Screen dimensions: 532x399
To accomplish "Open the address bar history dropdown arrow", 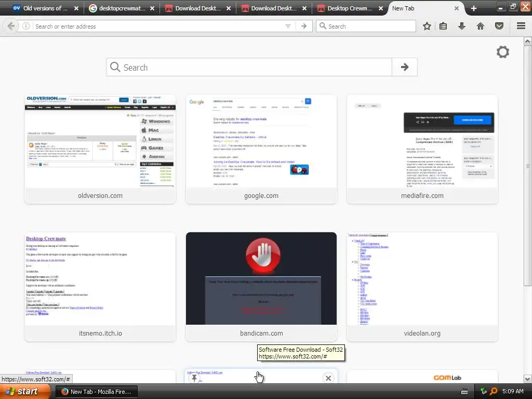I will pos(288,26).
